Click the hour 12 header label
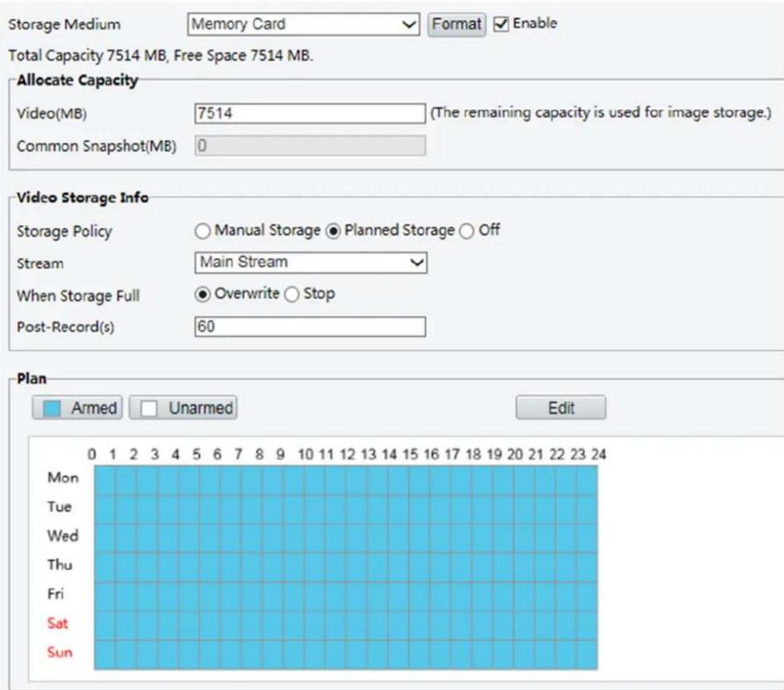Screen dimensions: 784x690 [347, 454]
